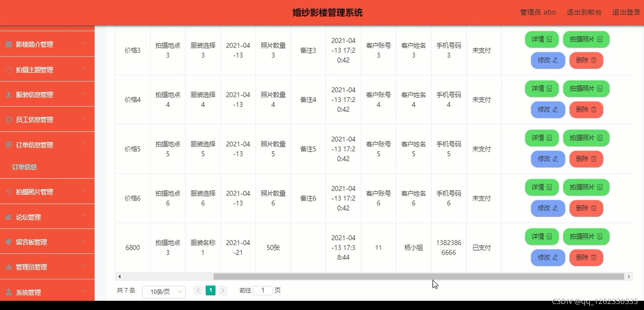Click the next page arrow
644x310 pixels.
point(223,290)
